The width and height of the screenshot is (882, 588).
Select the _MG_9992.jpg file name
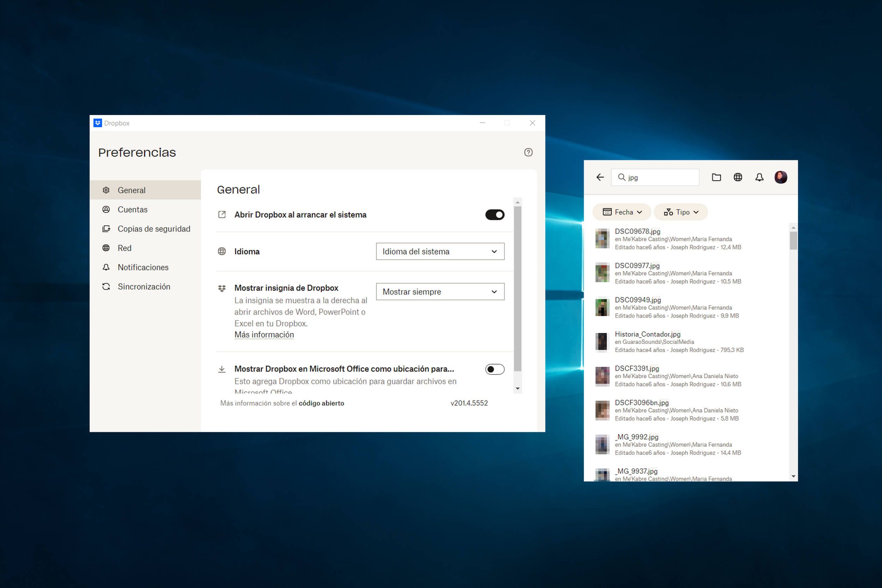point(637,437)
